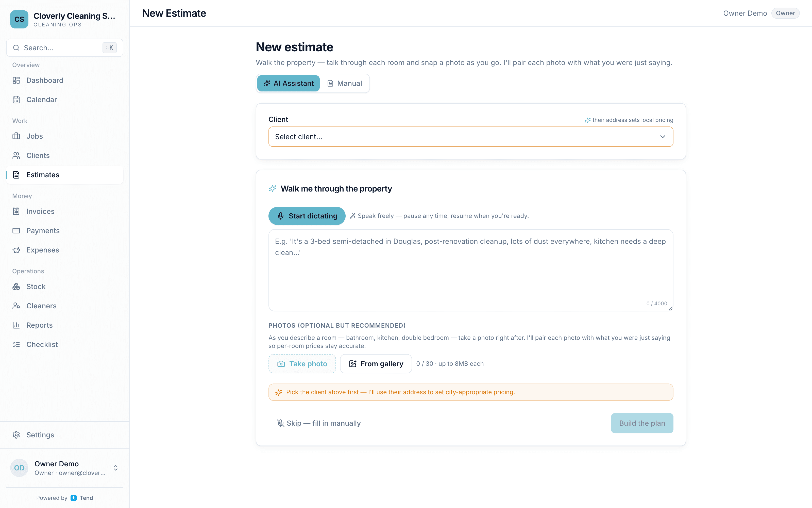Image resolution: width=812 pixels, height=508 pixels.
Task: Click the Clients people icon
Action: point(16,155)
